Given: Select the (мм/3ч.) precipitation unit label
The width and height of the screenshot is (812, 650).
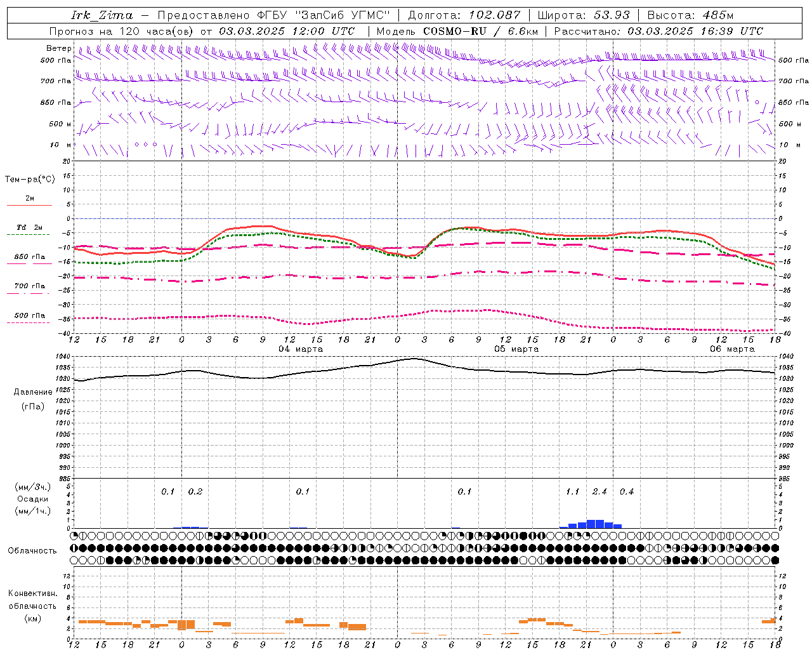Looking at the screenshot, I should click(33, 487).
